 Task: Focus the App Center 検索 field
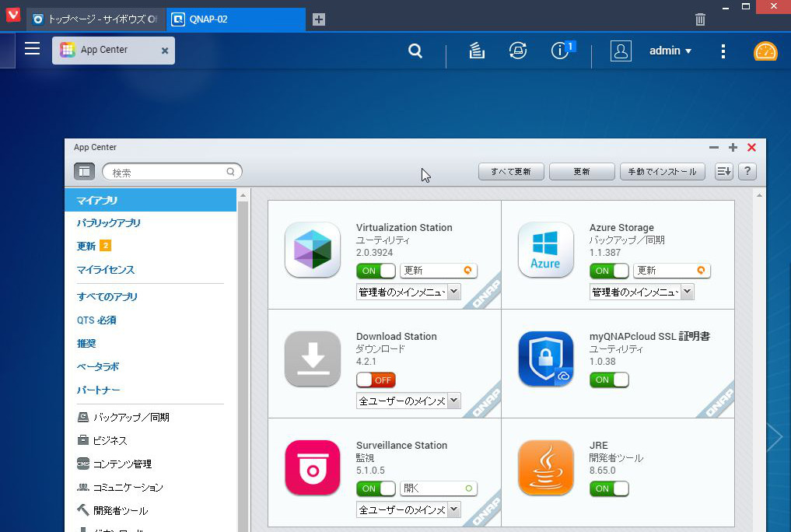click(172, 172)
